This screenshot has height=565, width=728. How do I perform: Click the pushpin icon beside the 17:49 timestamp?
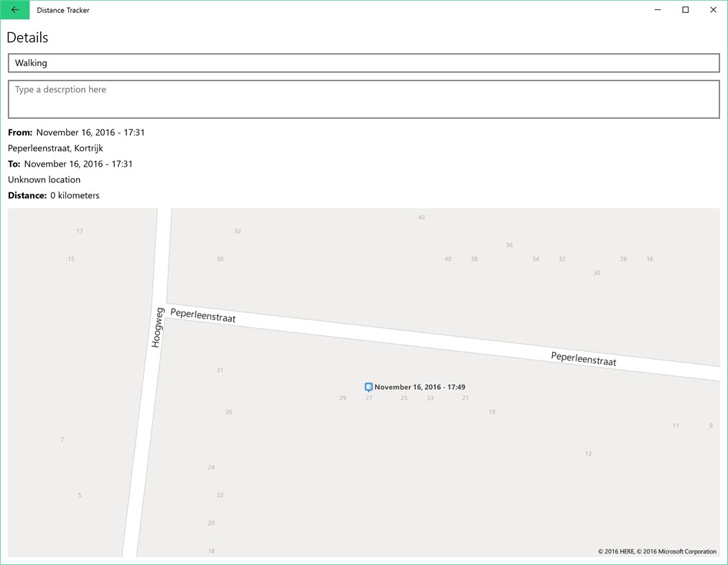pyautogui.click(x=368, y=386)
